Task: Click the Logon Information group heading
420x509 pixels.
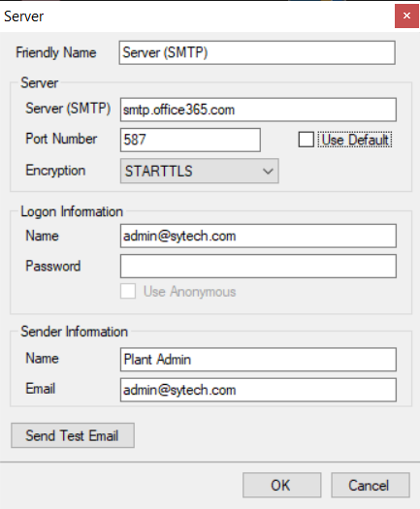Action: [x=72, y=211]
